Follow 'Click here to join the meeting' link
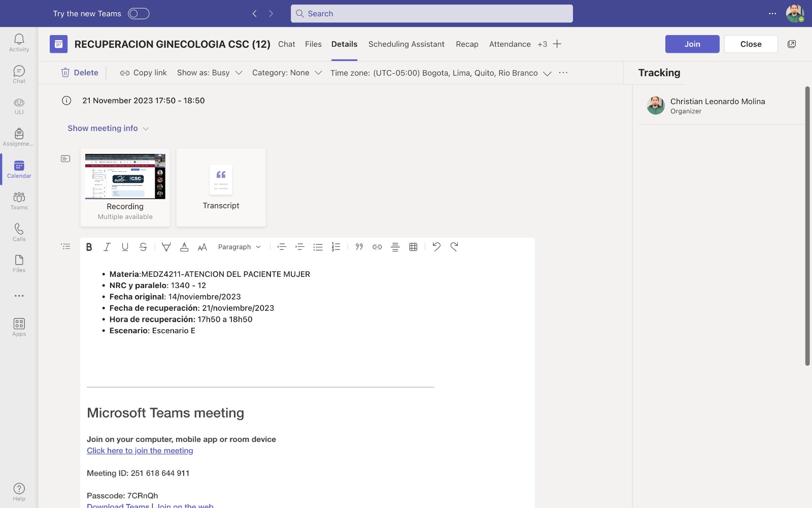This screenshot has width=812, height=508. tap(140, 451)
